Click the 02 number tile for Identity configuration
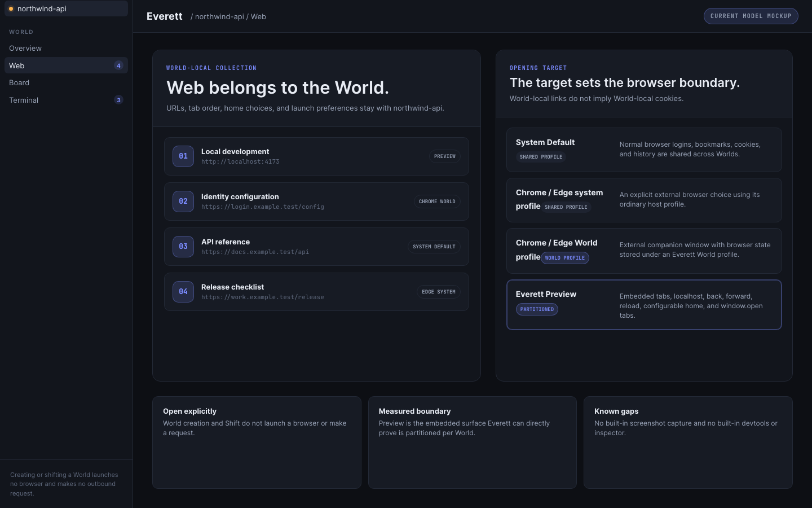 pos(183,202)
